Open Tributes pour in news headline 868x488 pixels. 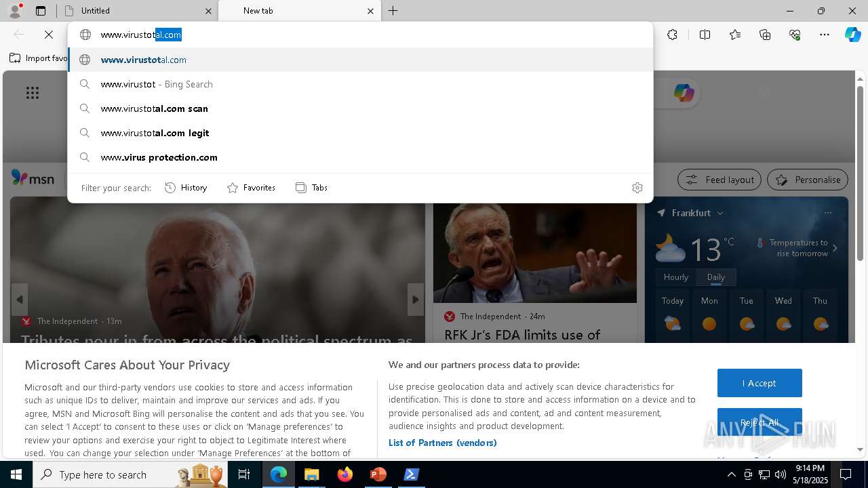click(217, 339)
